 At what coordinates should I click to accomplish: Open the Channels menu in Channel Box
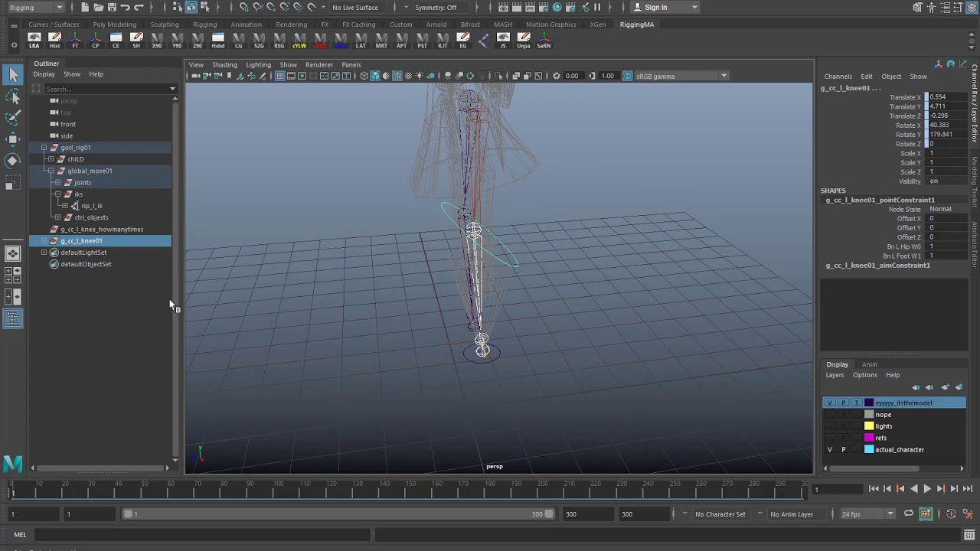838,77
